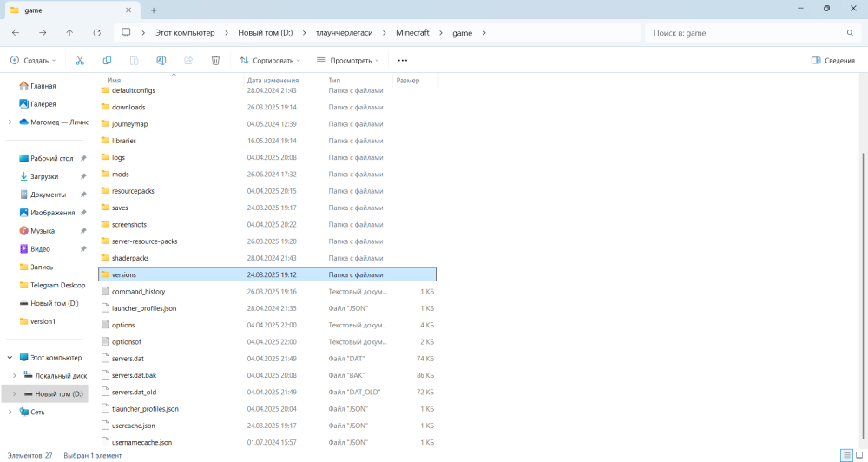868x462 pixels.
Task: Switch to details list view icon
Action: [x=846, y=455]
